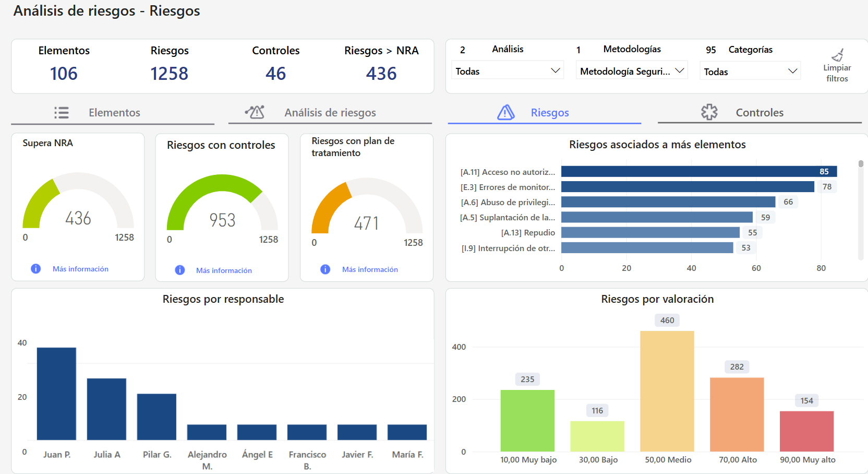
Task: Switch to the Análisis de riesgos tab
Action: coord(330,113)
